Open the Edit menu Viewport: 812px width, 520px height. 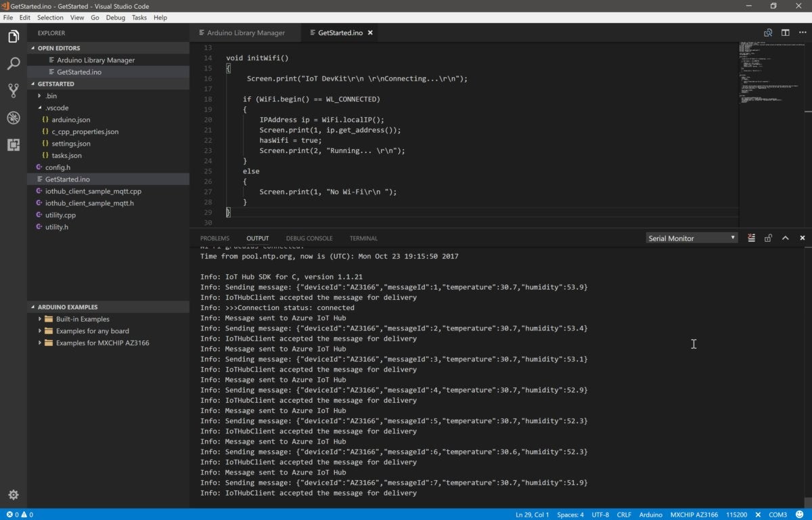click(25, 18)
